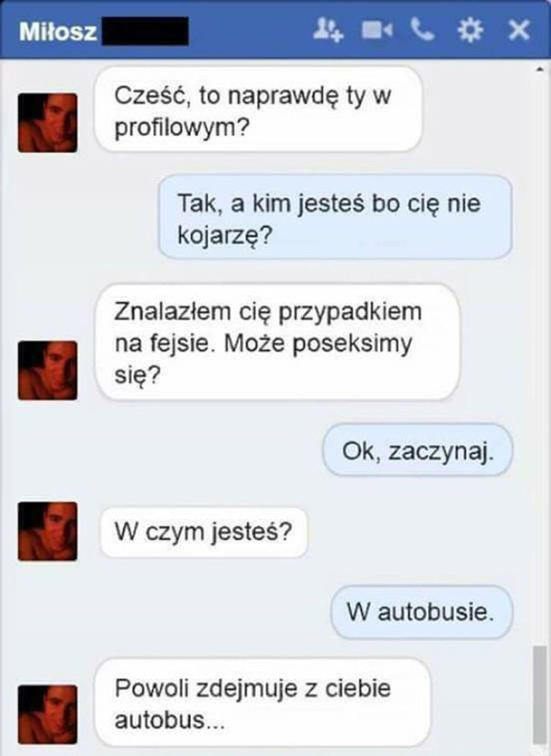
Task: Close the Miłosz chat window
Action: [x=519, y=30]
